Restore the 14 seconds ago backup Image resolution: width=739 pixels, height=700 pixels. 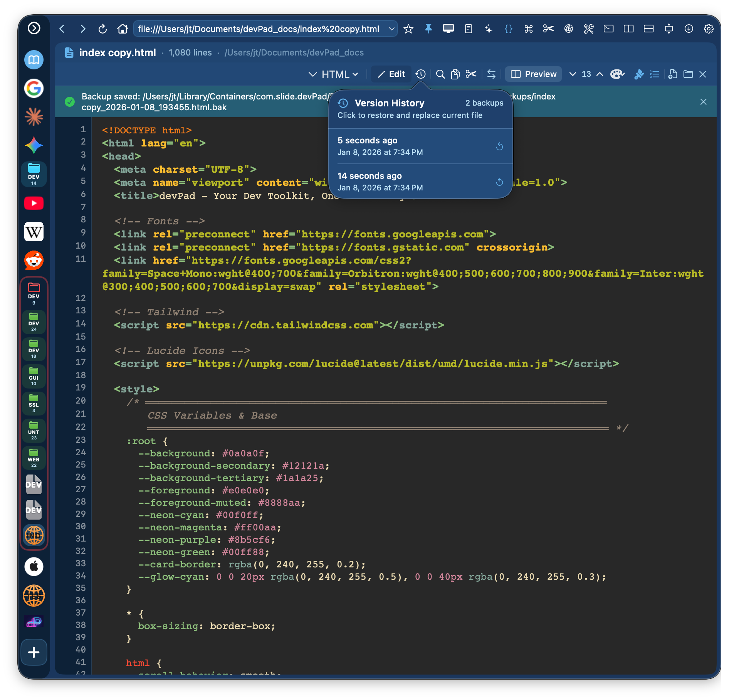tap(499, 182)
